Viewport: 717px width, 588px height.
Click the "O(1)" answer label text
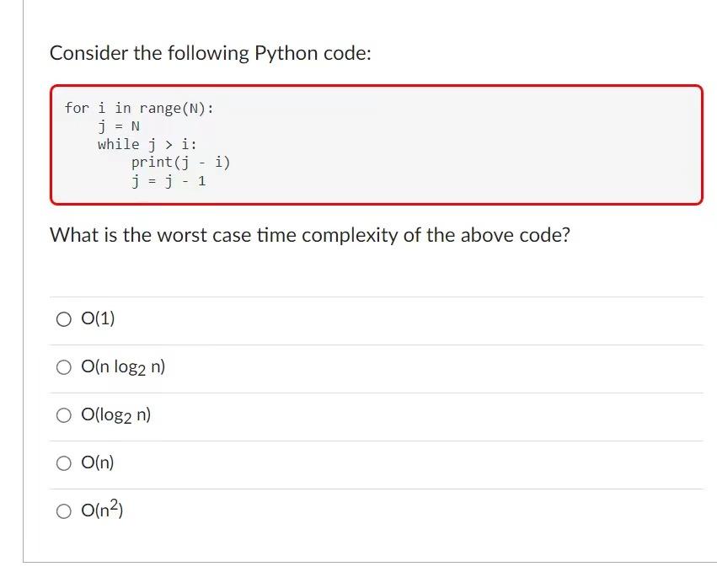[98, 318]
